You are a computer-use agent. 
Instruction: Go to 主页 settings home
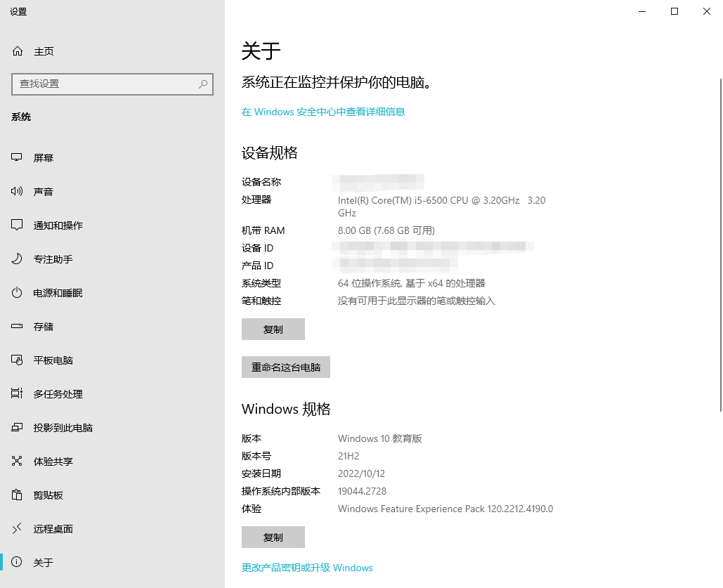[x=112, y=51]
